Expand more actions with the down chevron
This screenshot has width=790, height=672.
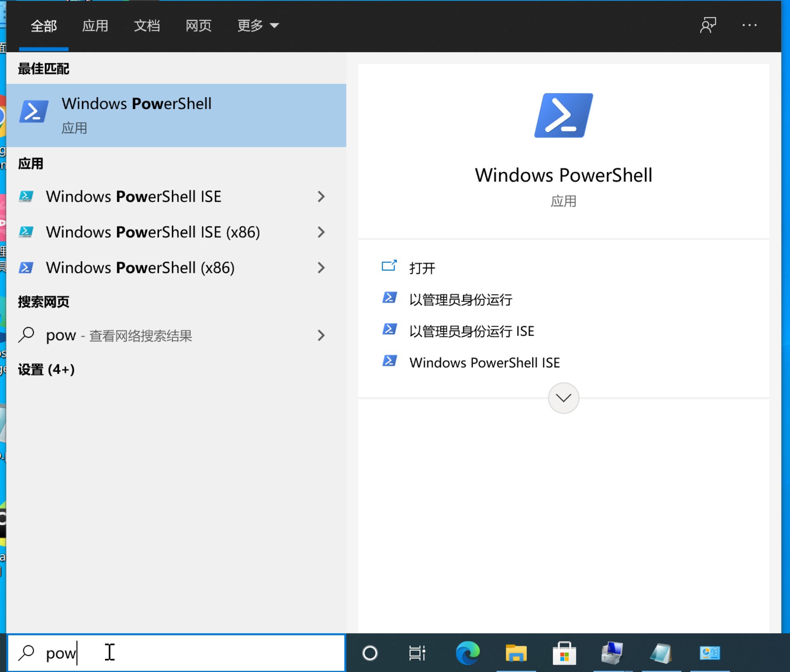coord(563,398)
